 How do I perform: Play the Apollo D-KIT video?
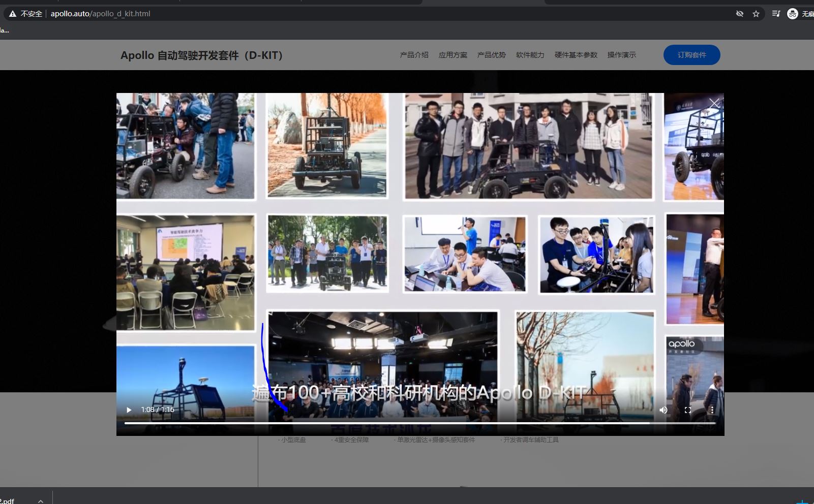click(x=129, y=410)
